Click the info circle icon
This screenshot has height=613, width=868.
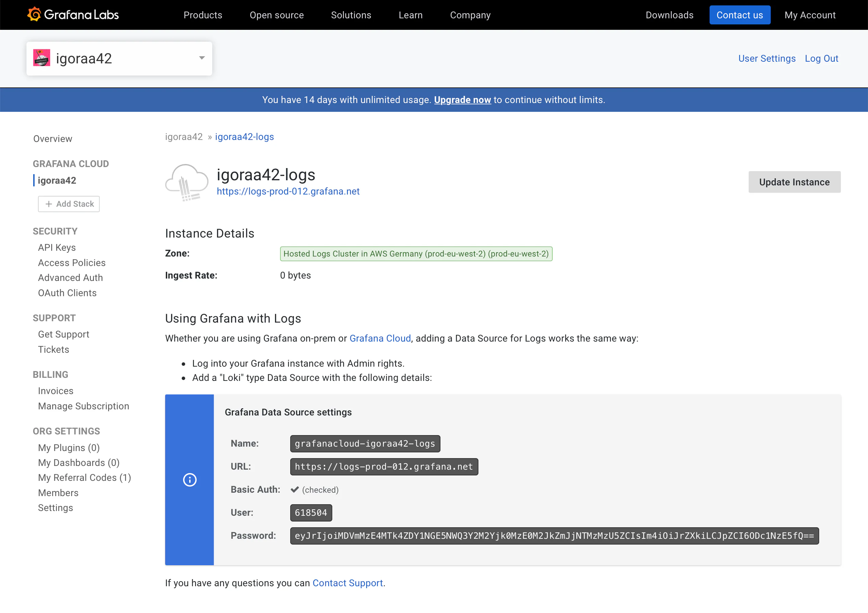pos(190,479)
